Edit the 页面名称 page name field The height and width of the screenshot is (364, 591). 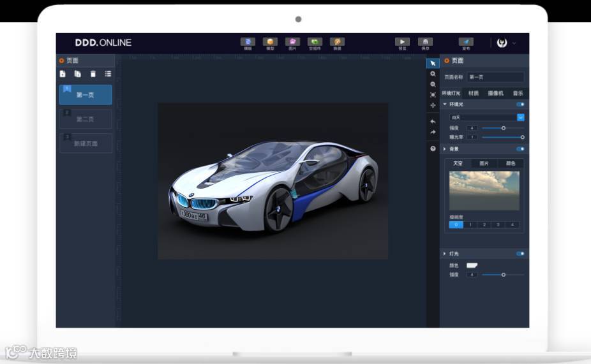click(x=495, y=76)
